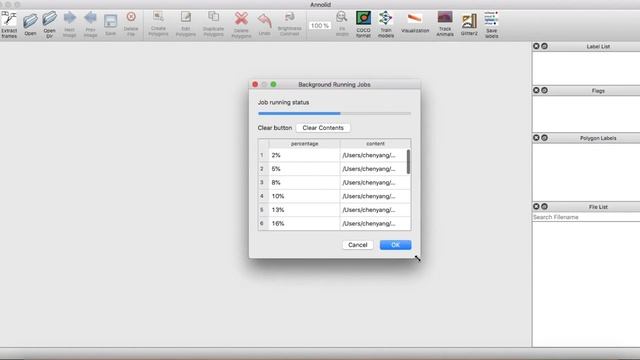640x360 pixels.
Task: Launch the Track Animals tool
Action: 445,24
